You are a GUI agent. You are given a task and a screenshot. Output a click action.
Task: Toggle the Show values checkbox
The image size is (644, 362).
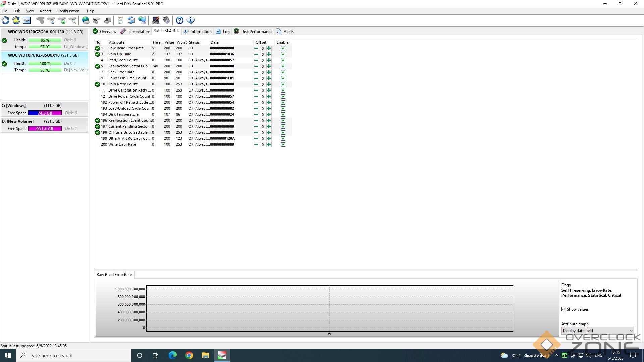[x=564, y=309]
